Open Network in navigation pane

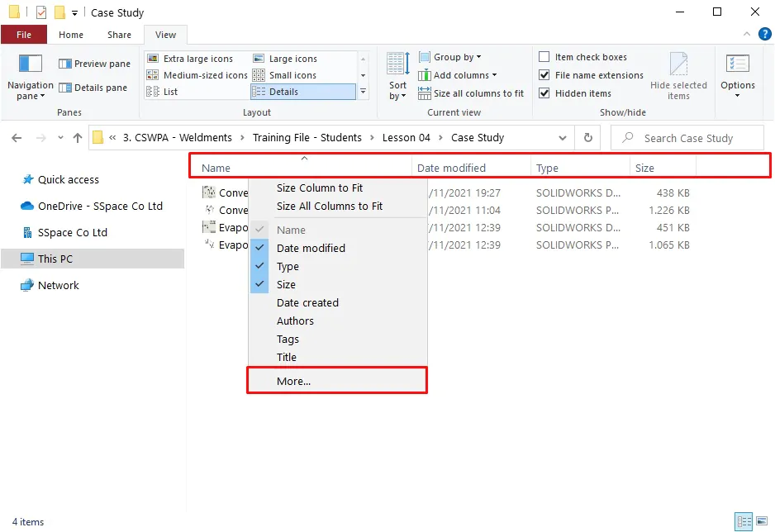click(x=50, y=286)
